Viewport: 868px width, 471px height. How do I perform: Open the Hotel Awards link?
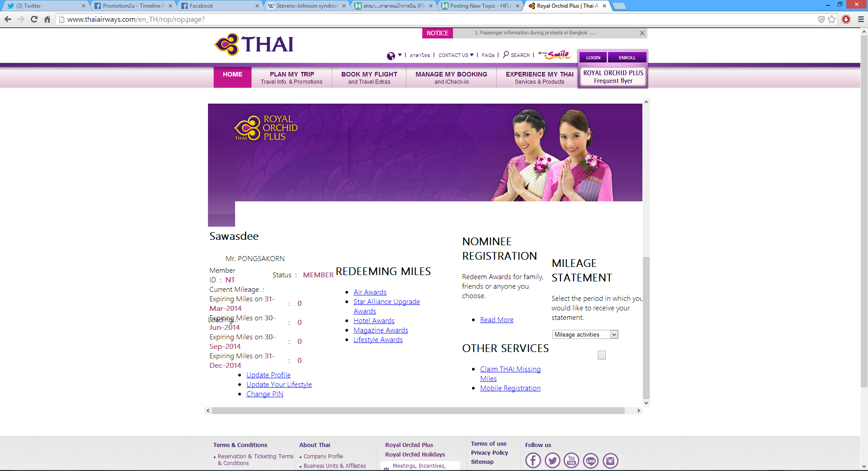click(x=374, y=321)
